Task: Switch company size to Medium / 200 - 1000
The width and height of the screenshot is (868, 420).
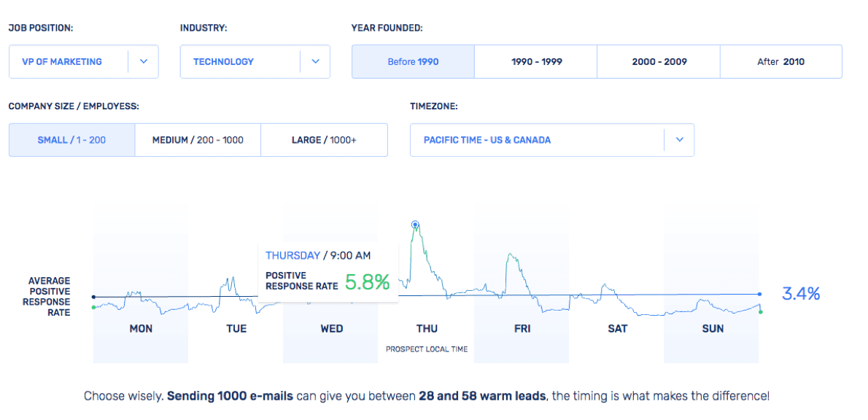Action: click(198, 140)
